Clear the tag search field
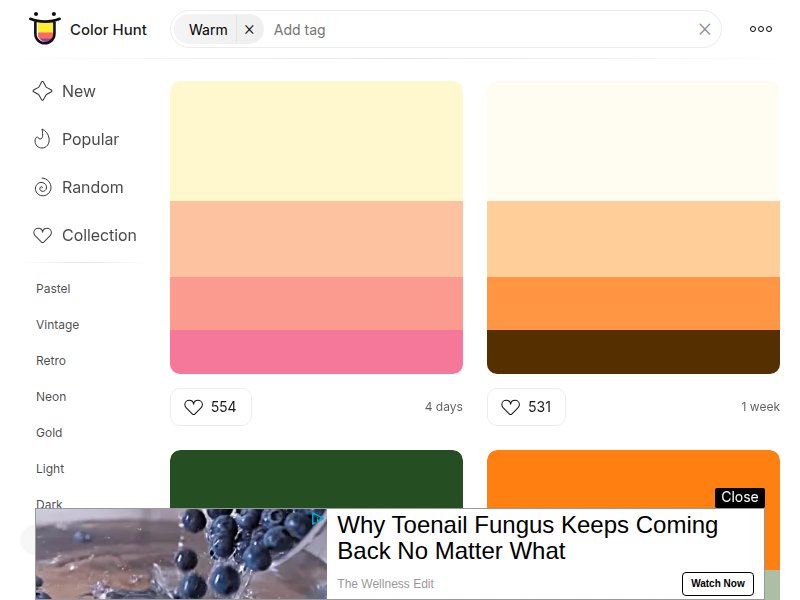The height and width of the screenshot is (600, 800). click(x=705, y=29)
